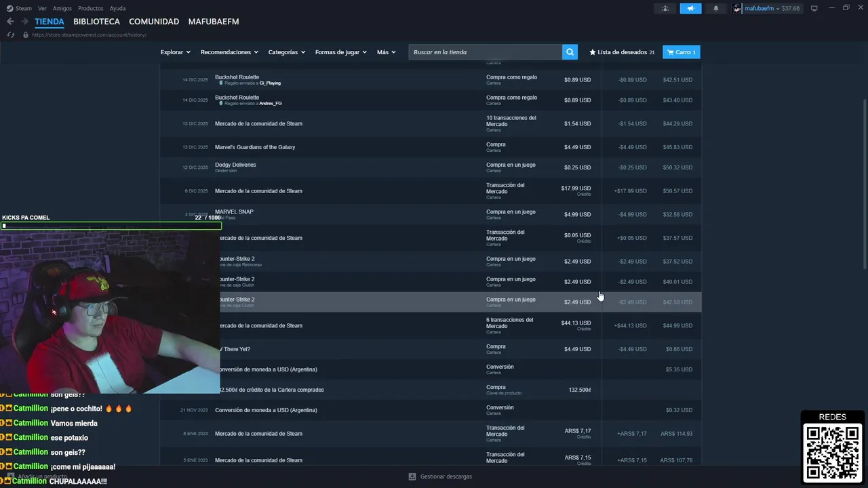Click the store URL address text
Screen dimensions: 868x488
pos(89,35)
